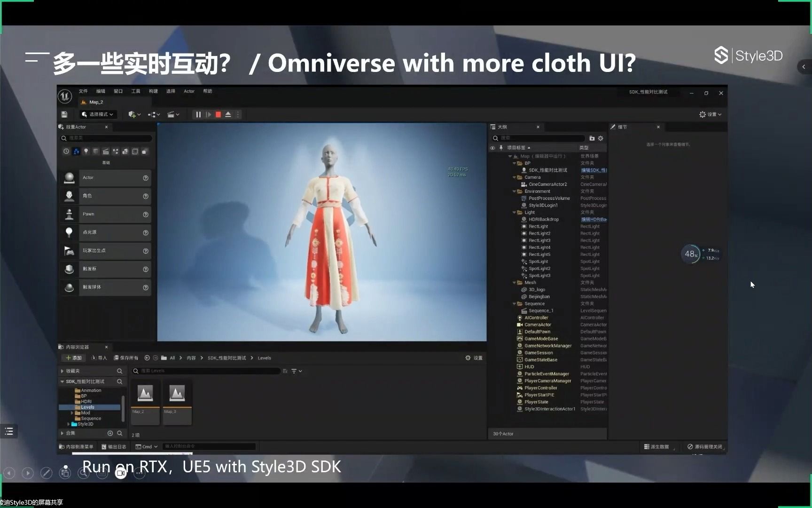Toggle the outliner eye visibility column
Viewport: 812px width, 508px height.
[492, 148]
